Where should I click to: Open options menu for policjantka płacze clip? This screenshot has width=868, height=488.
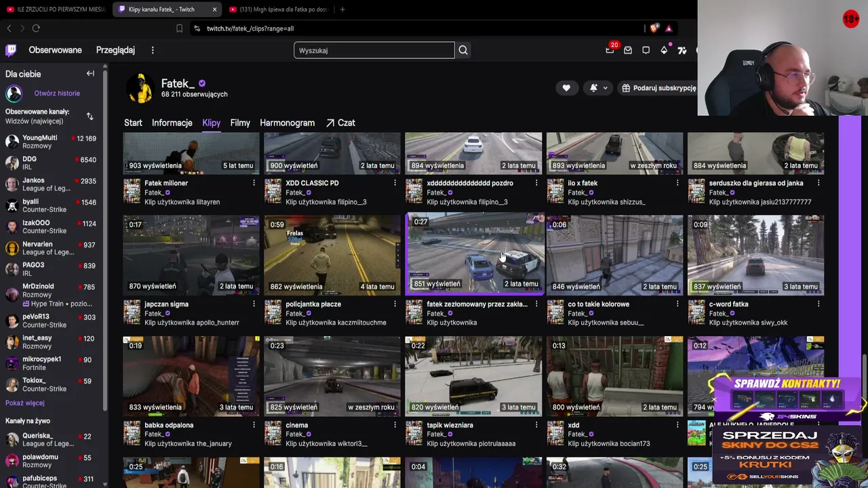[x=395, y=304]
